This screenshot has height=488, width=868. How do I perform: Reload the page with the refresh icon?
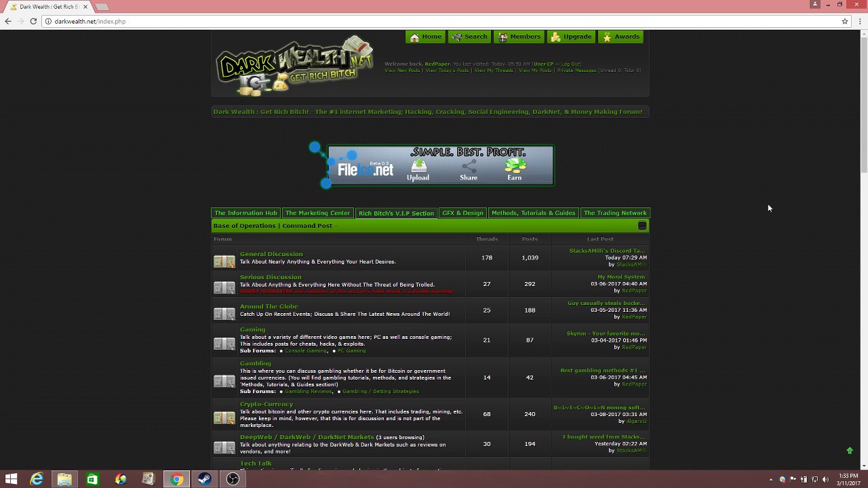pos(33,21)
